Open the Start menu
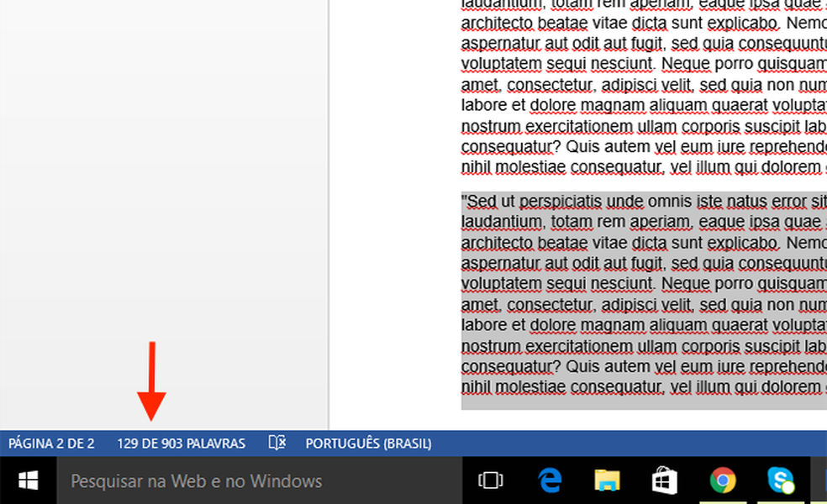827x504 pixels. (x=28, y=480)
